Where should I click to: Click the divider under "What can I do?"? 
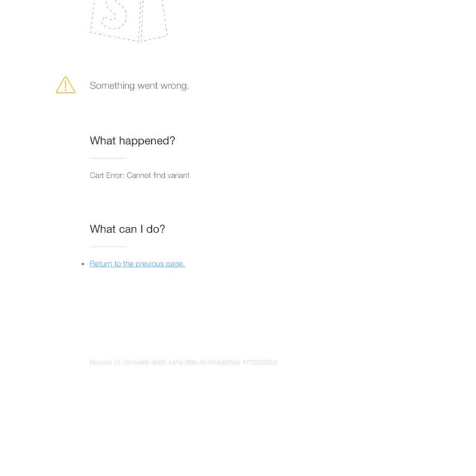(x=108, y=247)
